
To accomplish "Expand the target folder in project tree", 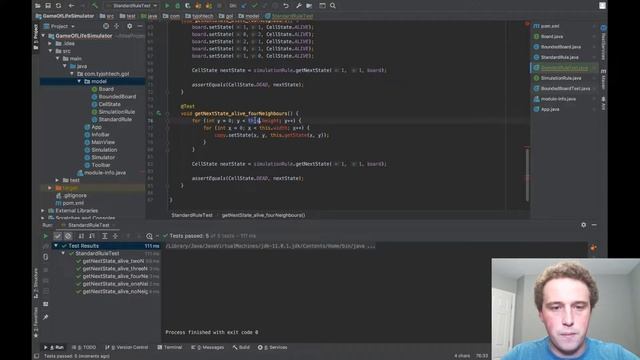I will pos(51,188).
